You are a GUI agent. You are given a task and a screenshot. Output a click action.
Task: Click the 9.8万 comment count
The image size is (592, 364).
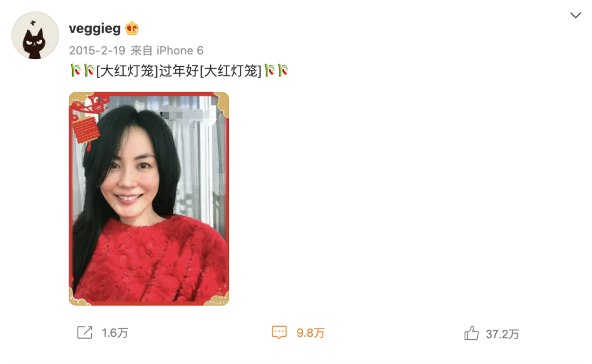point(310,333)
